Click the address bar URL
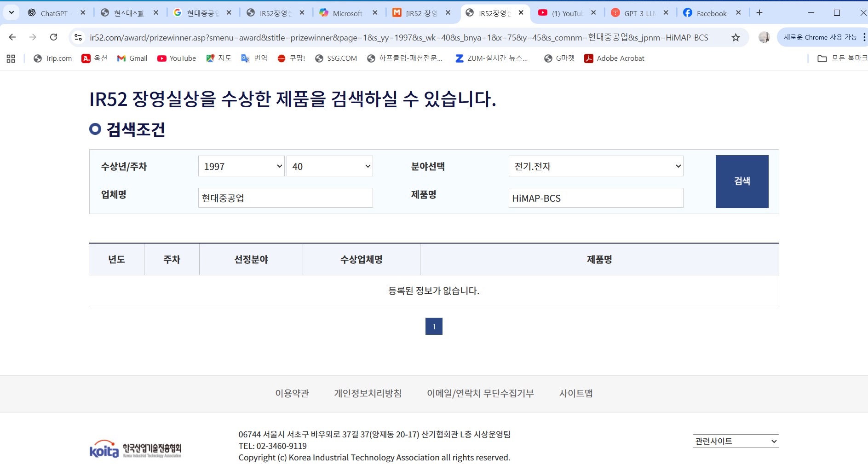The width and height of the screenshot is (868, 471). 399,37
